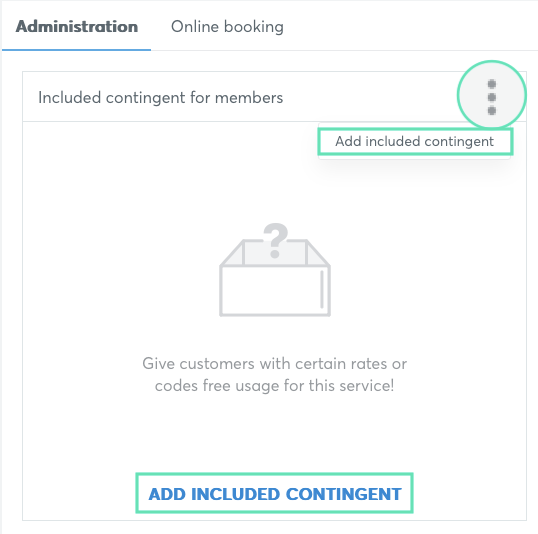This screenshot has height=534, width=538.
Task: Click the box's left flap
Action: [232, 253]
